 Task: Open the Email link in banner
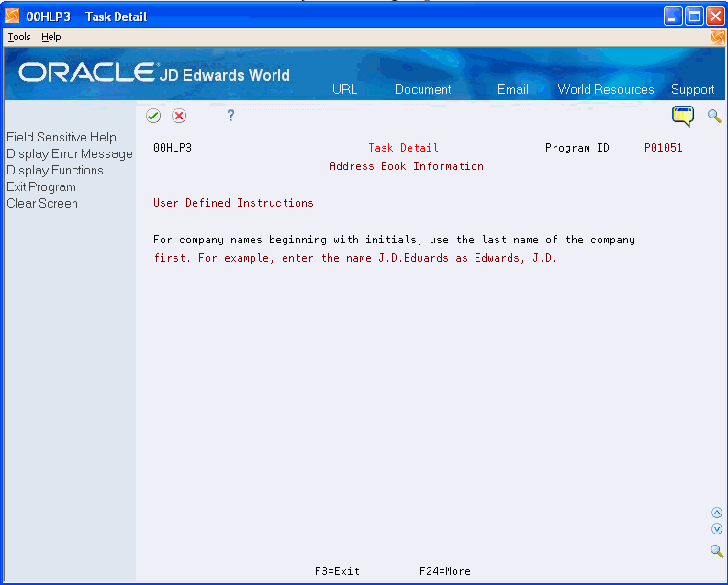pyautogui.click(x=512, y=89)
